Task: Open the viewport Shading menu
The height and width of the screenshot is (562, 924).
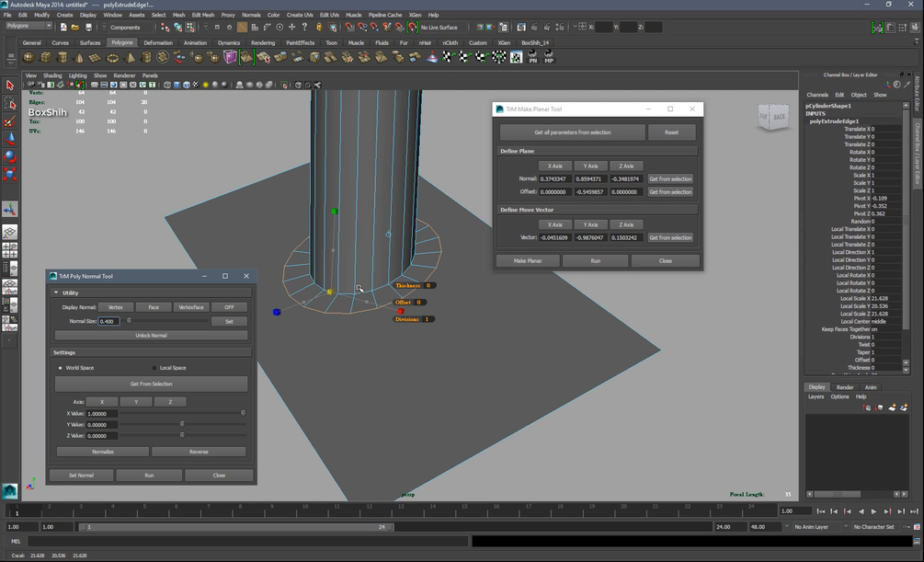Action: (x=52, y=75)
